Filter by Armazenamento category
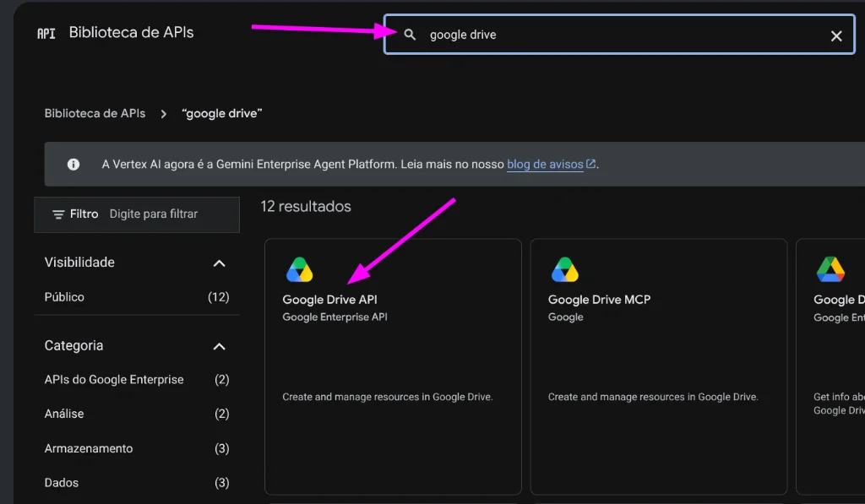 137,449
